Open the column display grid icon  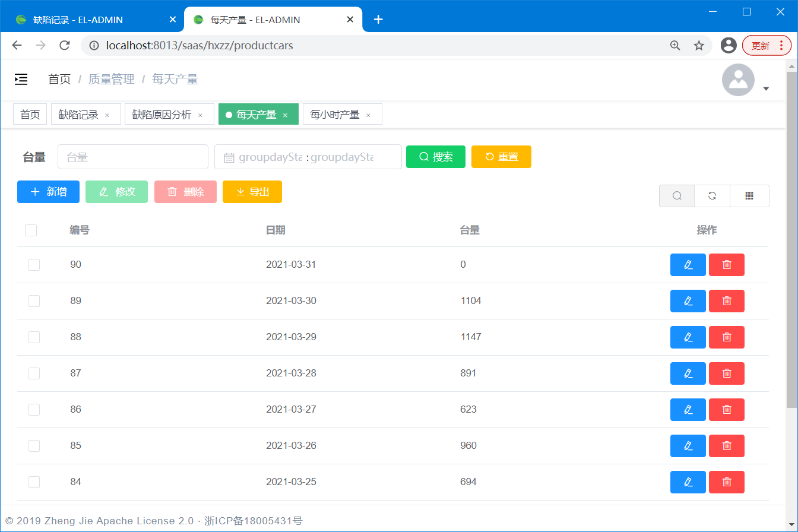(749, 196)
